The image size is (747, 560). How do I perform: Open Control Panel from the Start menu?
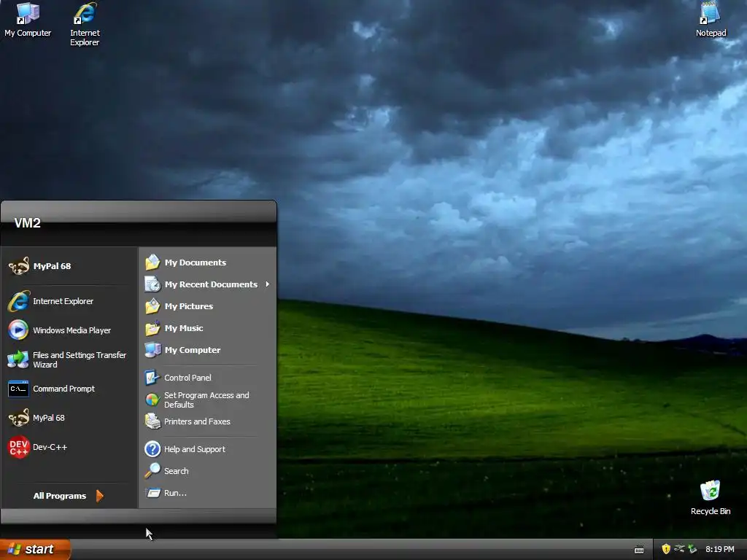click(x=207, y=378)
